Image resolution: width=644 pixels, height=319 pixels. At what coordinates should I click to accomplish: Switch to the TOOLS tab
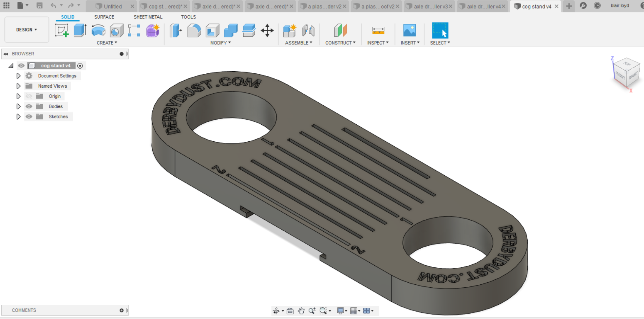point(188,17)
